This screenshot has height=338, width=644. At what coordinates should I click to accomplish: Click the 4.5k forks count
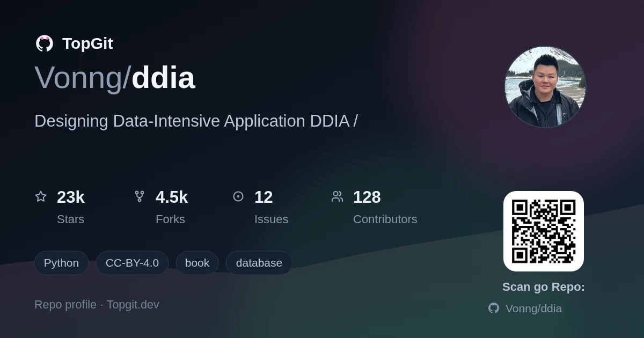tap(172, 197)
